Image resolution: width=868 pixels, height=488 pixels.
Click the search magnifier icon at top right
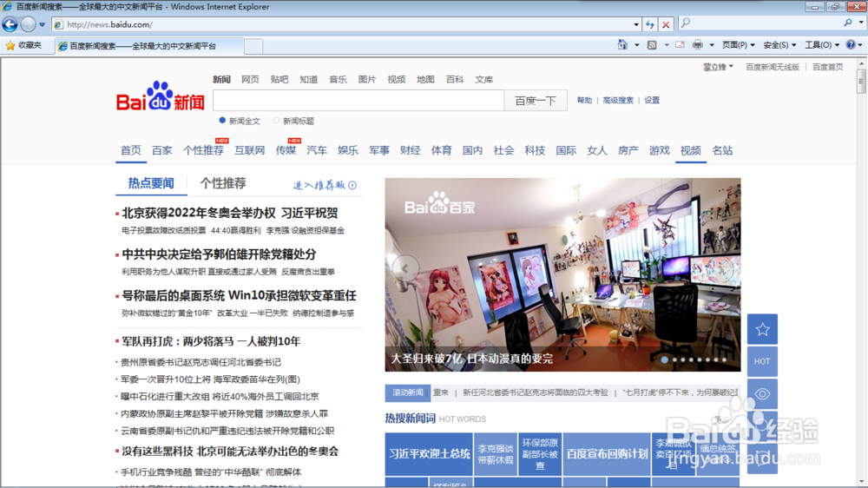click(847, 23)
